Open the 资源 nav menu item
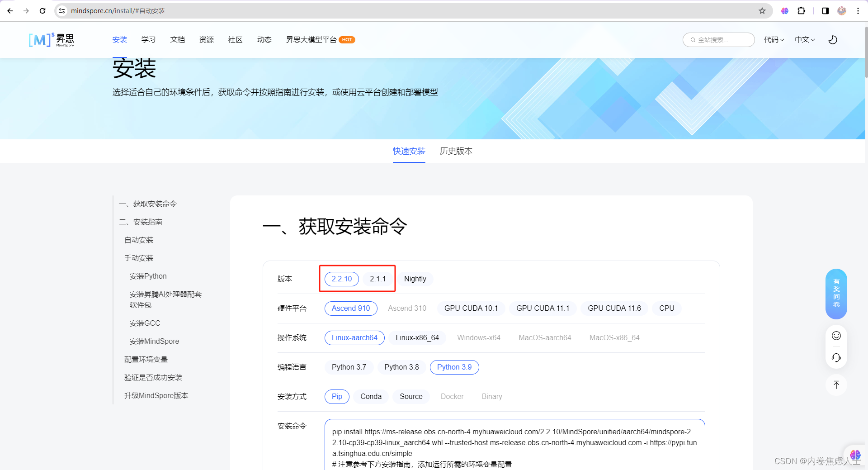 (x=207, y=40)
